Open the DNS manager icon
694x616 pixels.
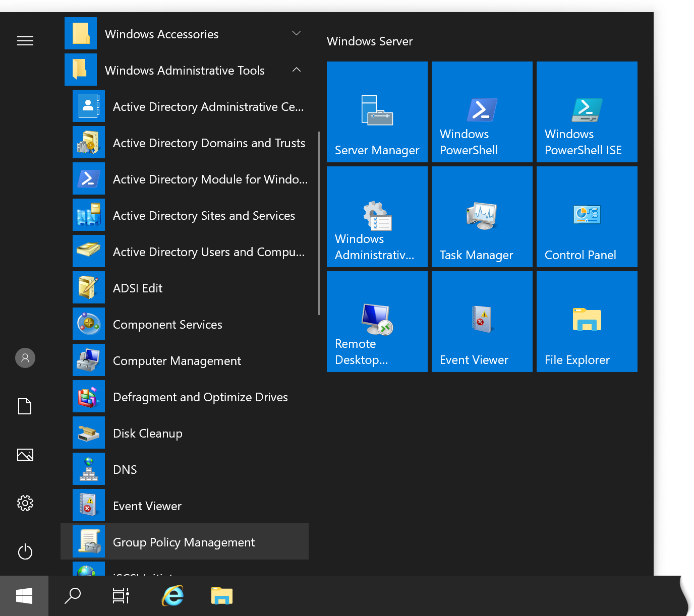tap(89, 469)
